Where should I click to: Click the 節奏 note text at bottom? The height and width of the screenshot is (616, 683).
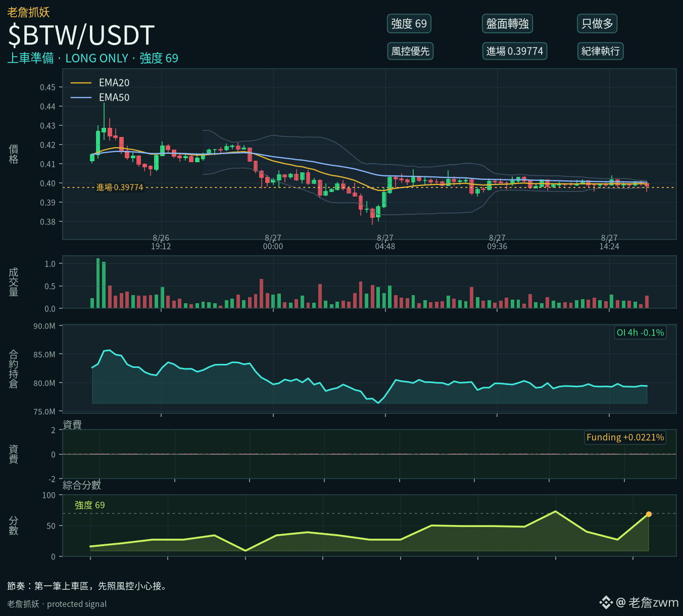pyautogui.click(x=88, y=586)
